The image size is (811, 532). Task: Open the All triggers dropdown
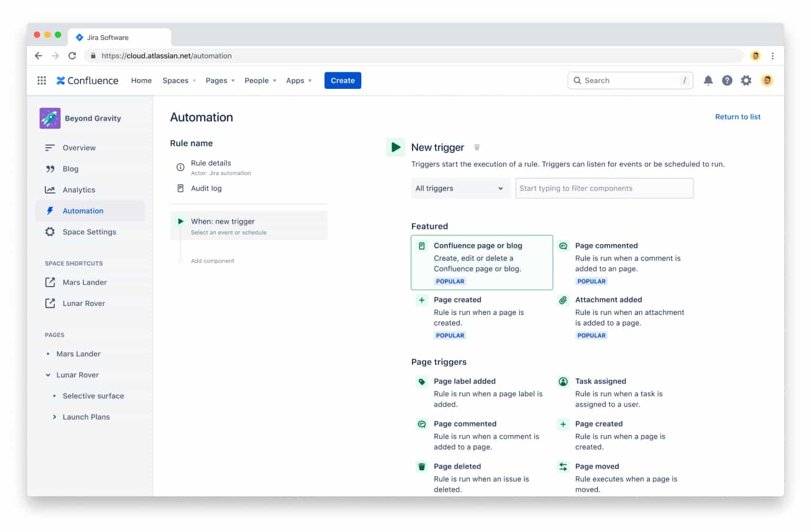click(x=460, y=188)
